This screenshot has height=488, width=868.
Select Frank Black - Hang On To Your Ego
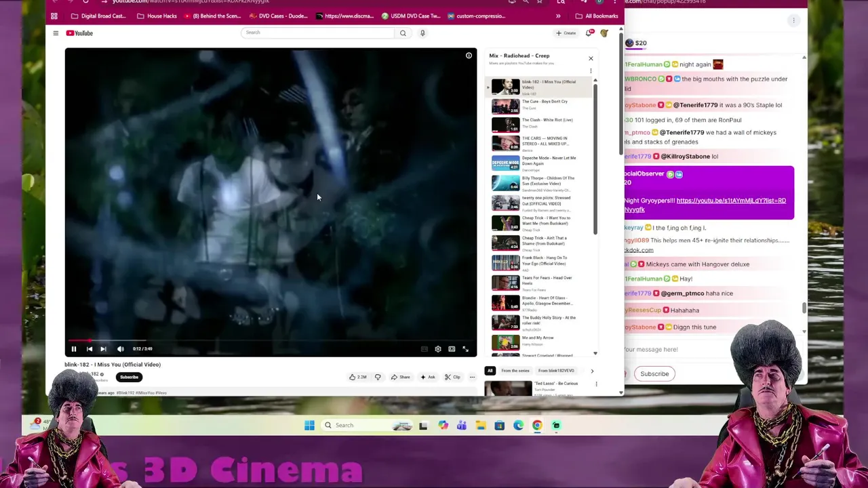tap(539, 262)
